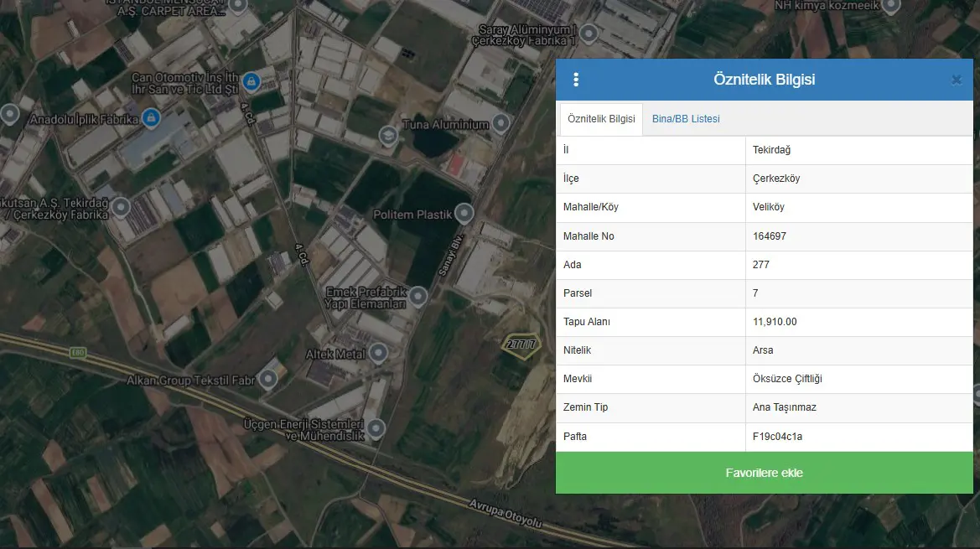Click the Favorilere ekle button
The image size is (980, 549).
tap(765, 473)
